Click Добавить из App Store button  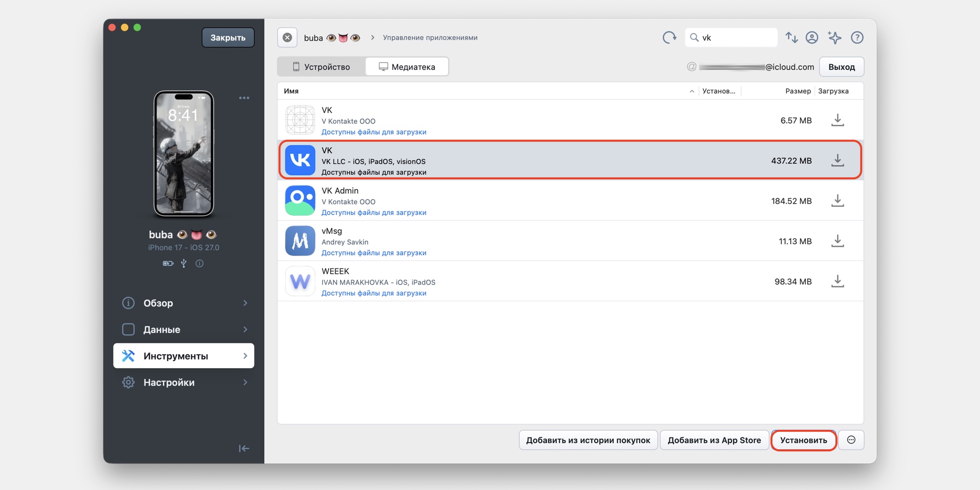click(714, 440)
